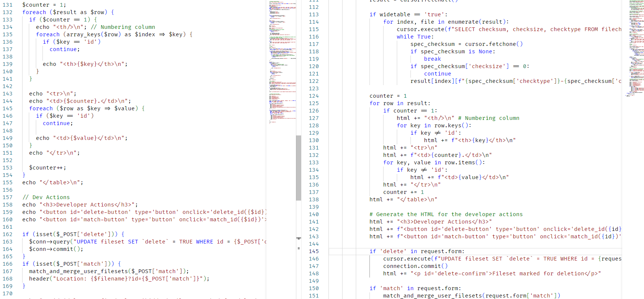Image resolution: width=644 pixels, height=299 pixels.
Task: Click '$conn->commit();' in PHP code
Action: click(56, 249)
